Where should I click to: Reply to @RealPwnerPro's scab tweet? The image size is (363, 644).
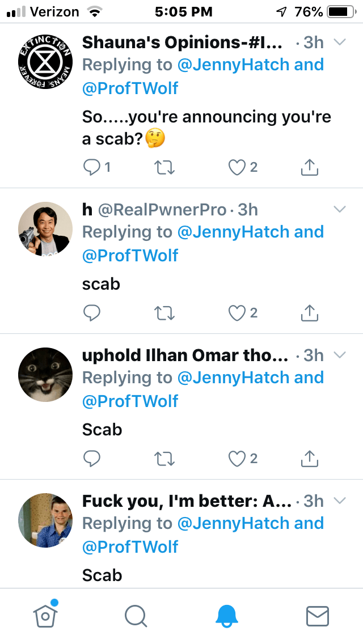pos(92,312)
